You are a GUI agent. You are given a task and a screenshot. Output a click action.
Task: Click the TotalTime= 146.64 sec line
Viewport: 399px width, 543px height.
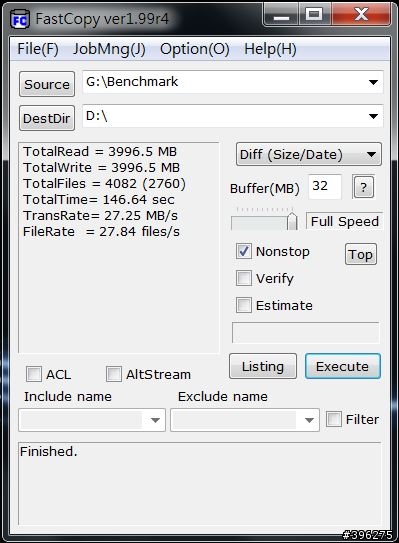tap(99, 199)
